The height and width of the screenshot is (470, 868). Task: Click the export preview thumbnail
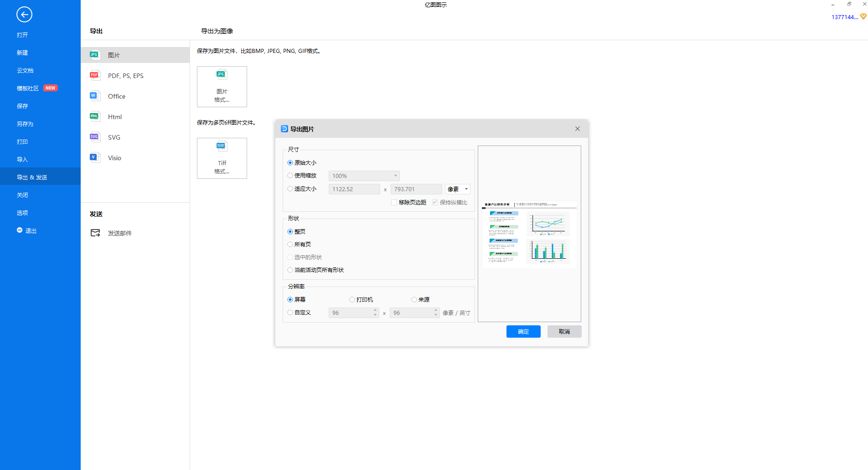coord(529,234)
